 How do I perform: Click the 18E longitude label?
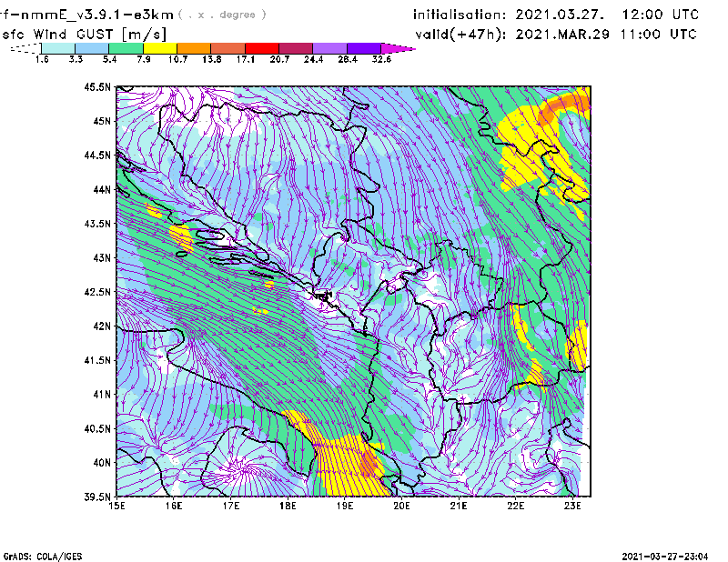tap(288, 506)
